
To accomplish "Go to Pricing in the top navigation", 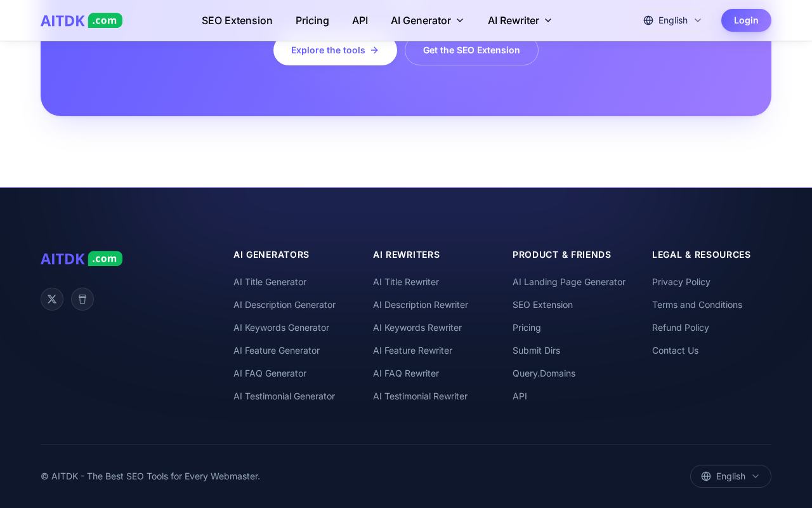I will pyautogui.click(x=312, y=20).
